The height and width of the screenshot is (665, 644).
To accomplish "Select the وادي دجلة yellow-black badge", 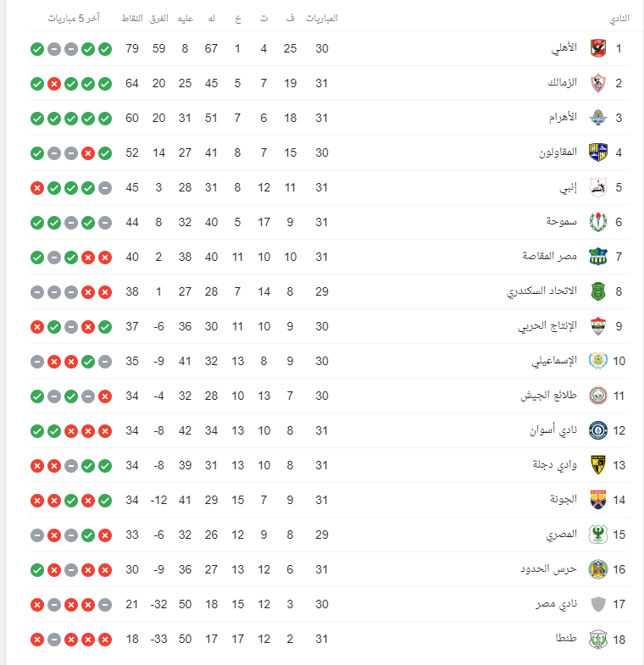I will 598,464.
